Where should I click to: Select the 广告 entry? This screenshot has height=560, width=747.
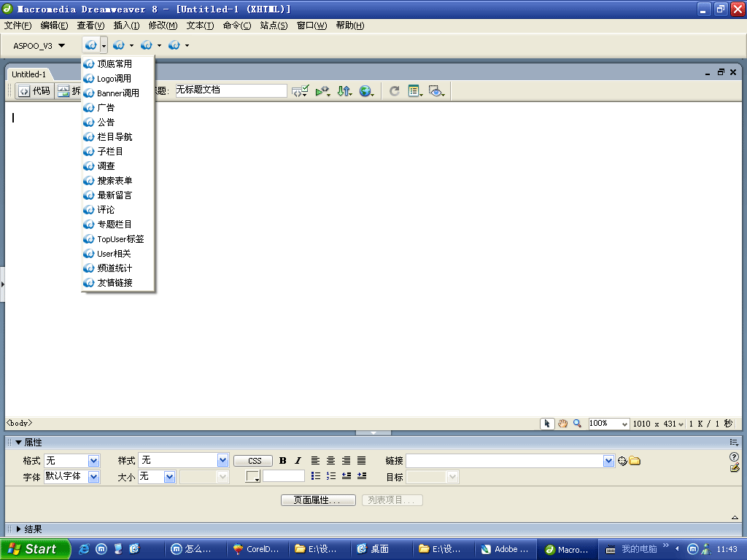[x=118, y=108]
